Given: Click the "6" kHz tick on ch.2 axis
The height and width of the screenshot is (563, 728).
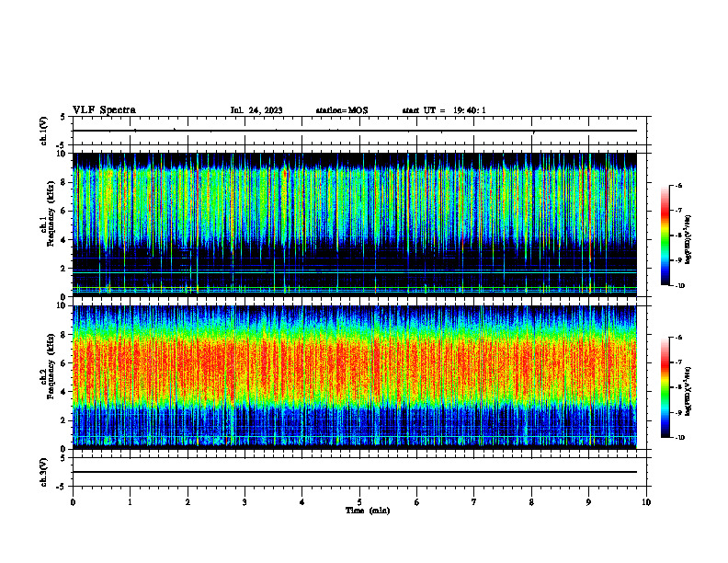Looking at the screenshot, I should click(x=65, y=363).
